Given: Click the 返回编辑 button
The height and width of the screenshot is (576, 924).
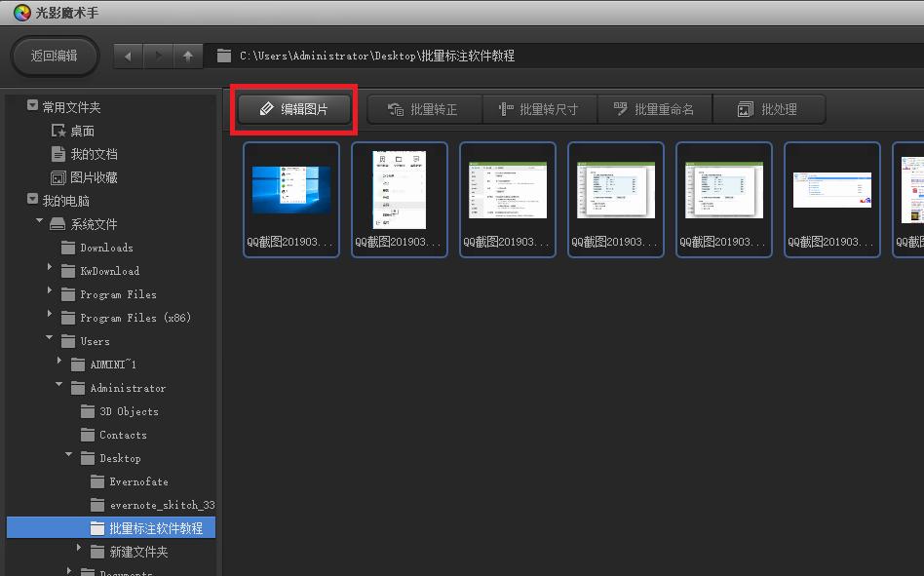Looking at the screenshot, I should click(x=55, y=56).
